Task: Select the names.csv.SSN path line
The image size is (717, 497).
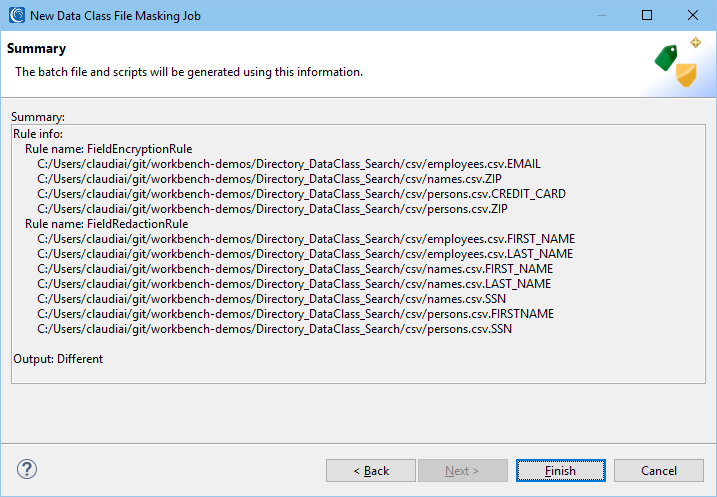Action: point(272,299)
